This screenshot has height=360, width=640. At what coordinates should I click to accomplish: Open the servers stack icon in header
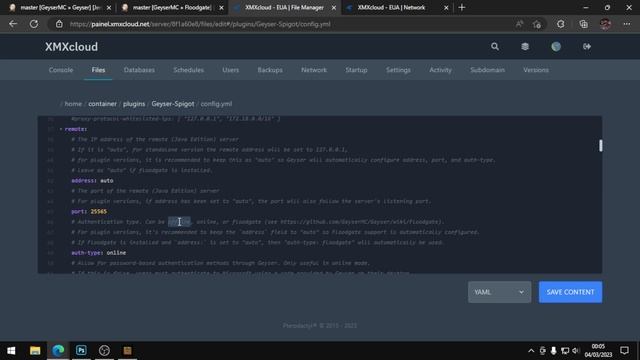pos(525,47)
